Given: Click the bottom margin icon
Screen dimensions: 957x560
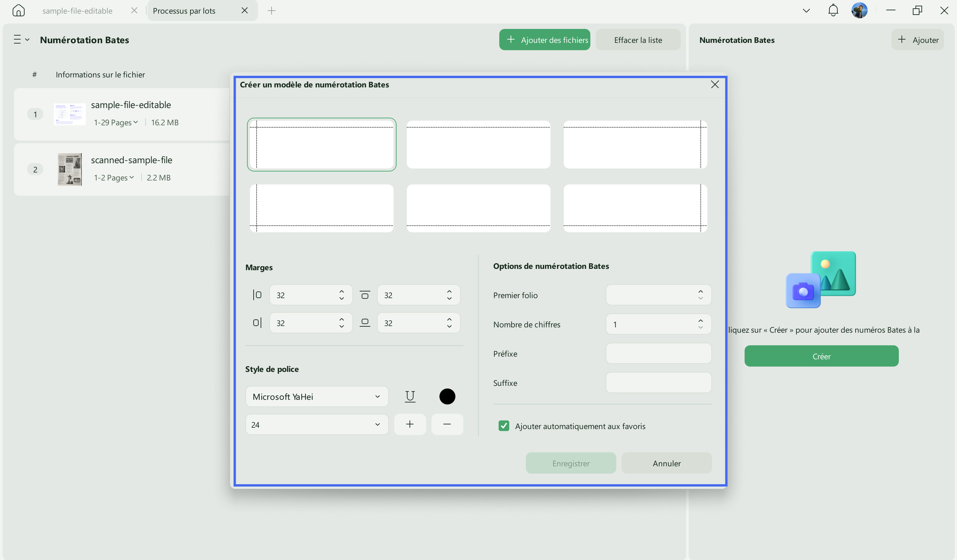Looking at the screenshot, I should click(365, 323).
